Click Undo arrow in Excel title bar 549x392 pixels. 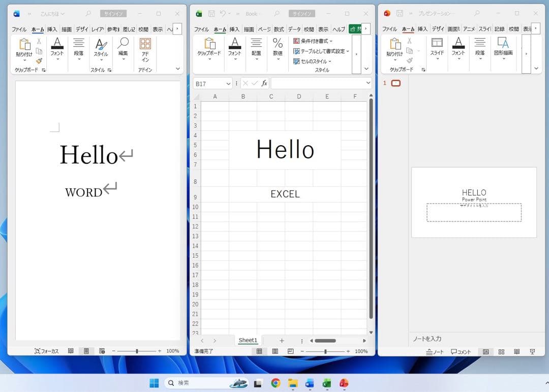coord(223,14)
